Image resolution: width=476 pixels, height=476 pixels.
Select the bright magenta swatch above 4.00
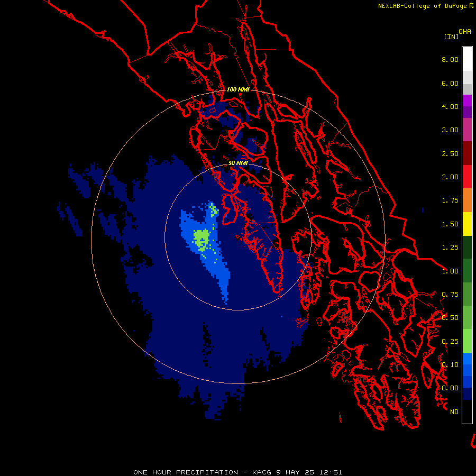pyautogui.click(x=467, y=100)
